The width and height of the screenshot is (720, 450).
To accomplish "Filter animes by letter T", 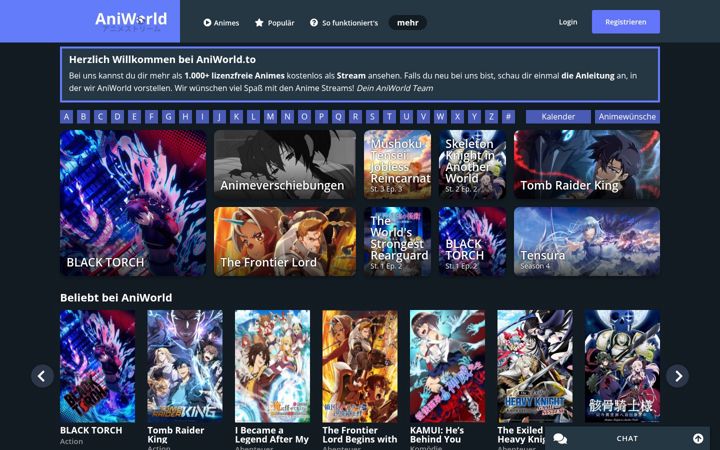I will [x=389, y=117].
